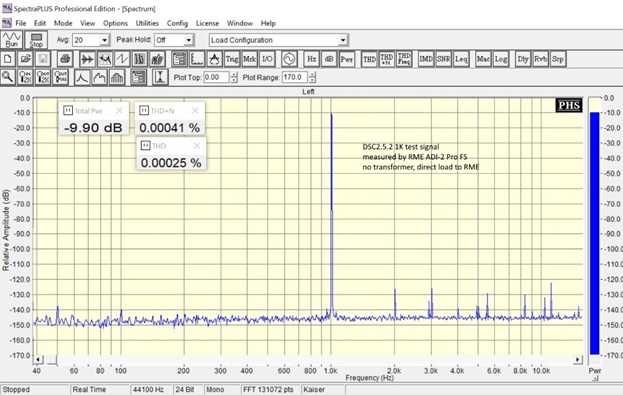Click the frequency axis scroll left arrow
Image resolution: width=623 pixels, height=395 pixels.
38,360
